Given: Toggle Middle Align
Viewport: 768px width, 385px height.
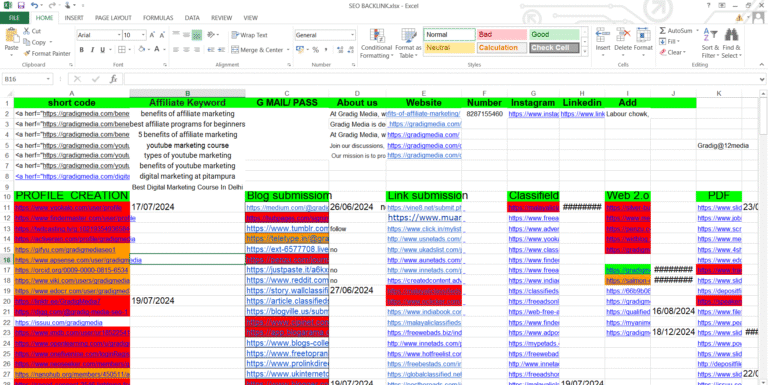Looking at the screenshot, I should click(x=187, y=35).
